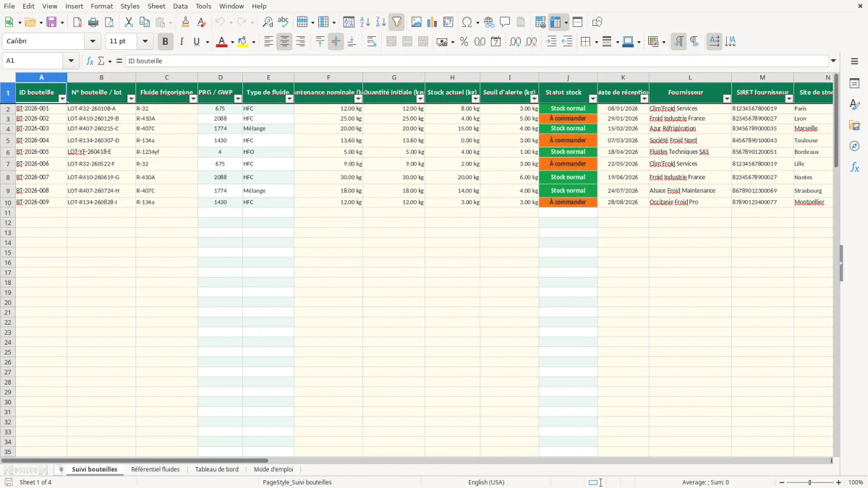The width and height of the screenshot is (868, 488).
Task: Click zoom in plus button
Action: [839, 482]
